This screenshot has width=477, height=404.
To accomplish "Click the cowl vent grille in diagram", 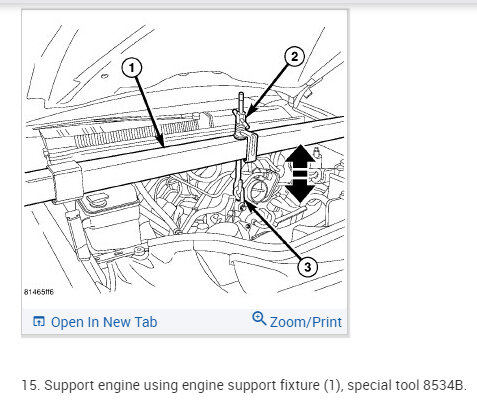I will coord(137,133).
